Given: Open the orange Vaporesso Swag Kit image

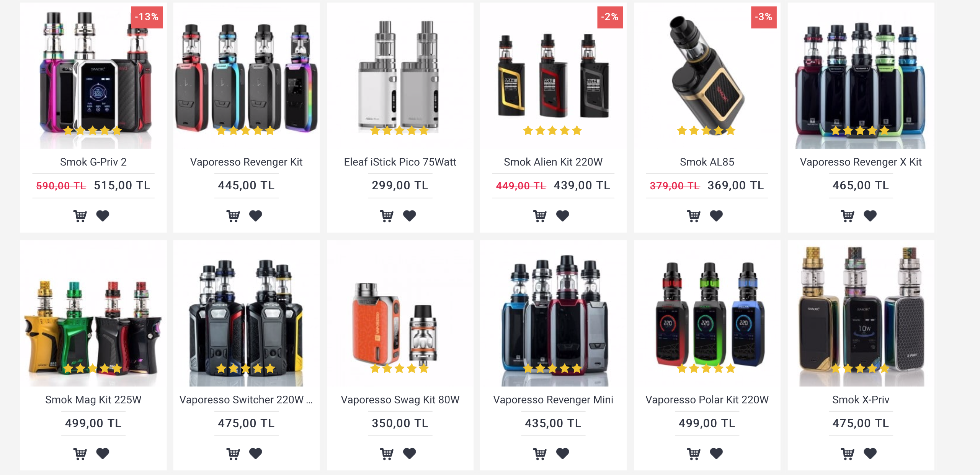Looking at the screenshot, I should point(400,314).
